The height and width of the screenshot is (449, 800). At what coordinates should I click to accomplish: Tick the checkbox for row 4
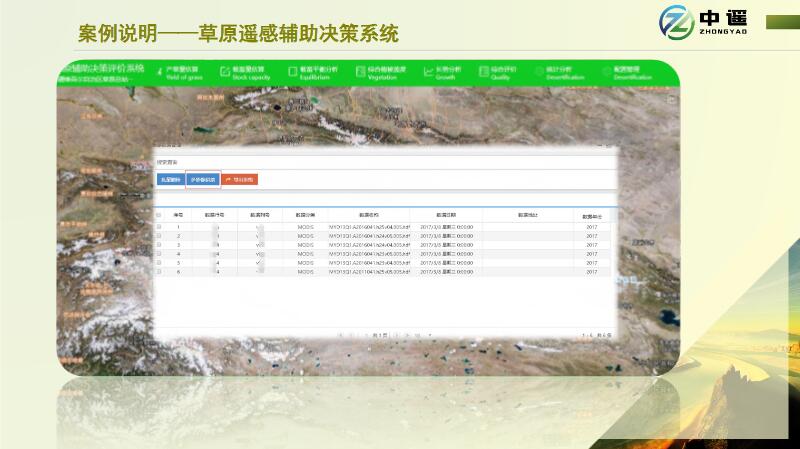point(158,254)
